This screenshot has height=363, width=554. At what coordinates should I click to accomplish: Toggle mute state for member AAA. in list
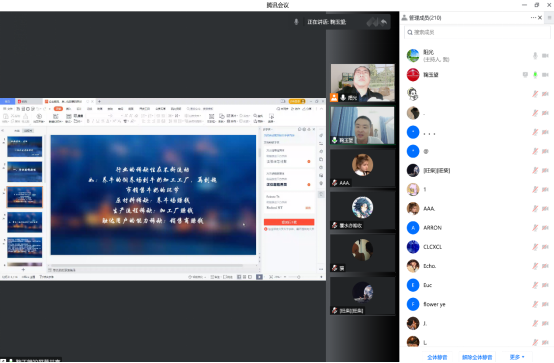535,209
